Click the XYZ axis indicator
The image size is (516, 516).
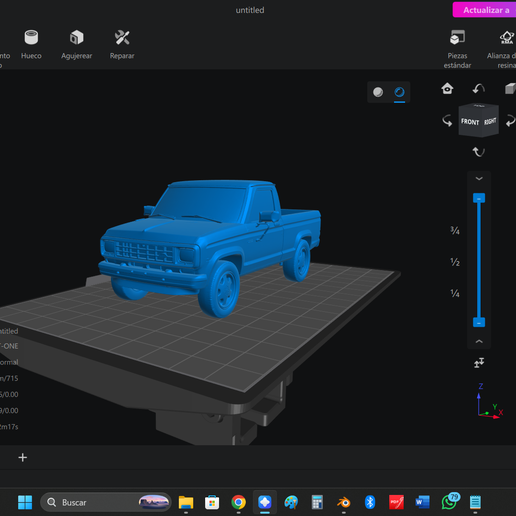(489, 401)
